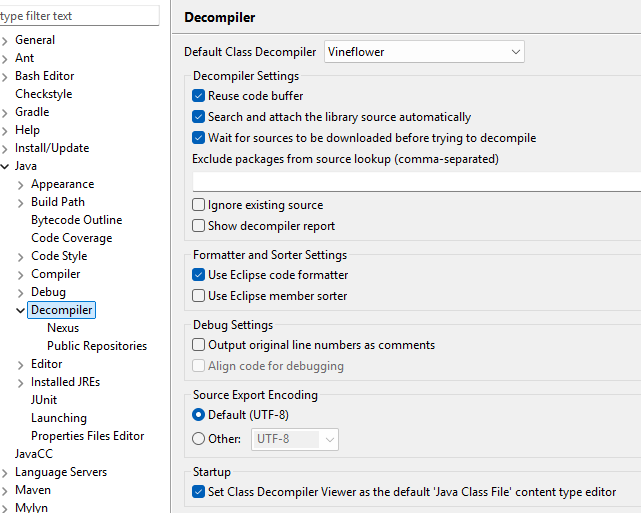Open Public Repositories preferences page
The height and width of the screenshot is (513, 641).
(96, 346)
